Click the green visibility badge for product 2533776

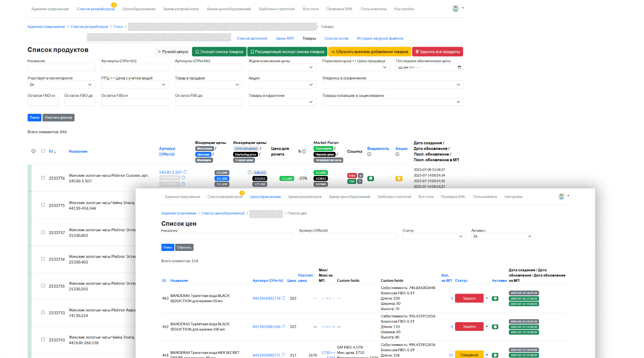coord(371,179)
